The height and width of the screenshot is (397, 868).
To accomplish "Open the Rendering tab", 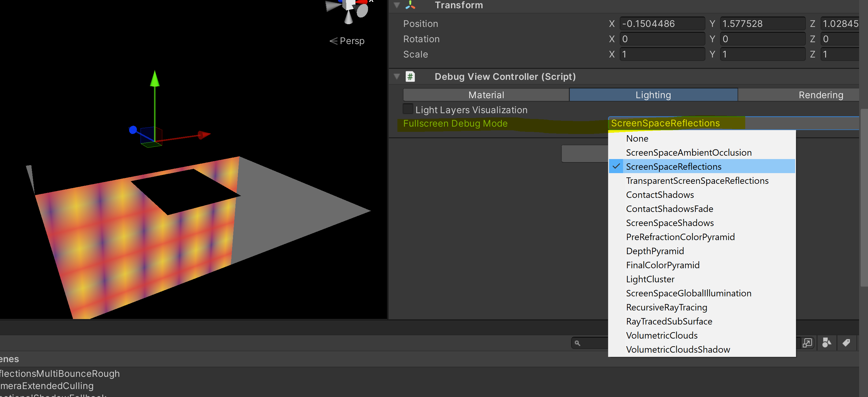I will [821, 95].
